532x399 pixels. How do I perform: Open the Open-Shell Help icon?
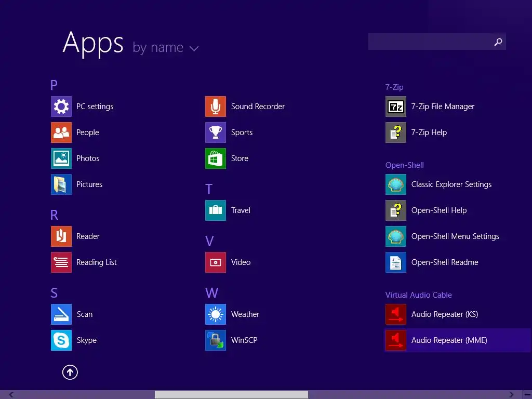pos(395,210)
